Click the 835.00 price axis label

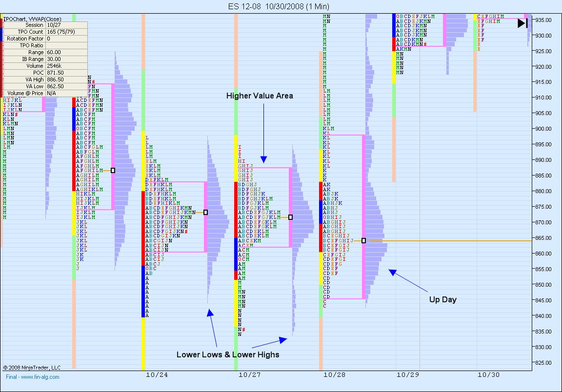pos(543,332)
